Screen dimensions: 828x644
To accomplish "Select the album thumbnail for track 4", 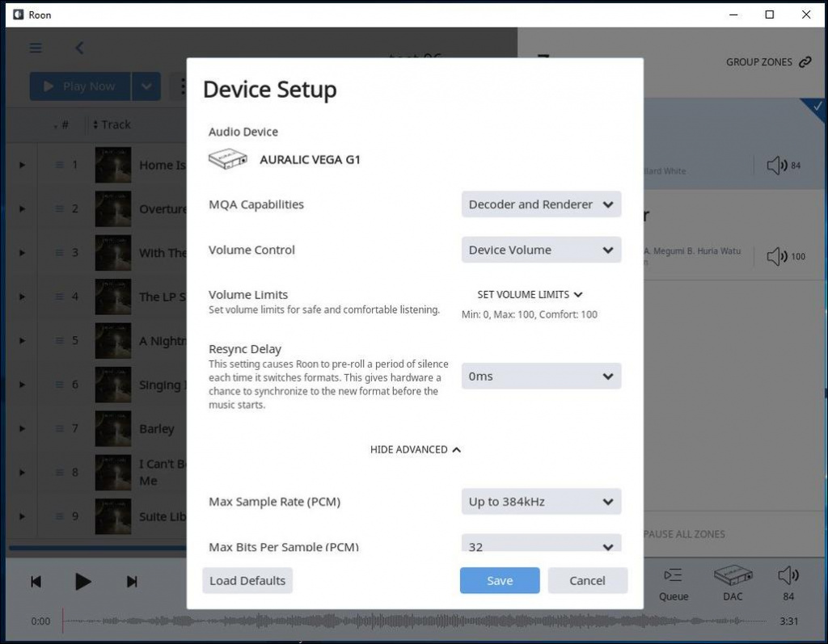I will point(113,297).
